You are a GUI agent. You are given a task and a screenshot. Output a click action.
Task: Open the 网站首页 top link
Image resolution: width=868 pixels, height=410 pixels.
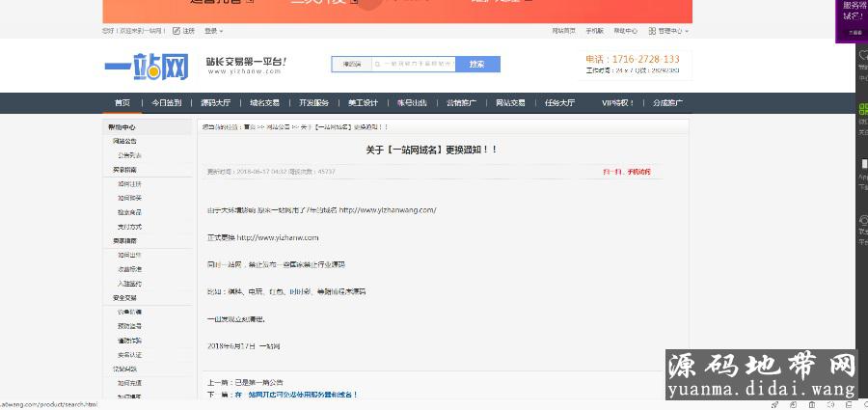563,31
